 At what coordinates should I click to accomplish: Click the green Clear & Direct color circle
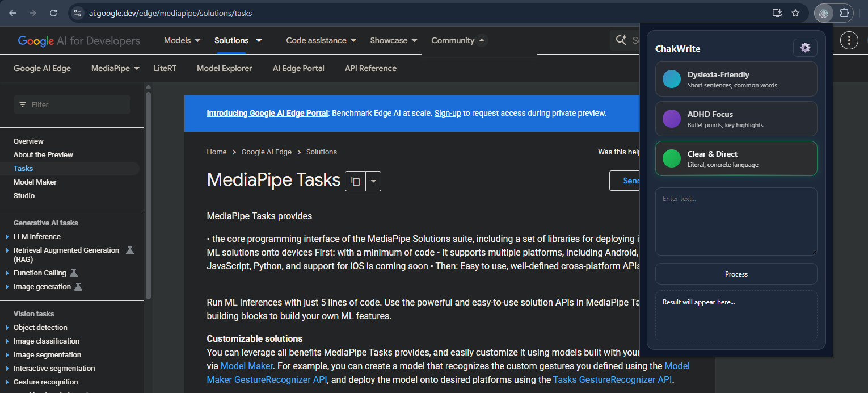(x=672, y=158)
